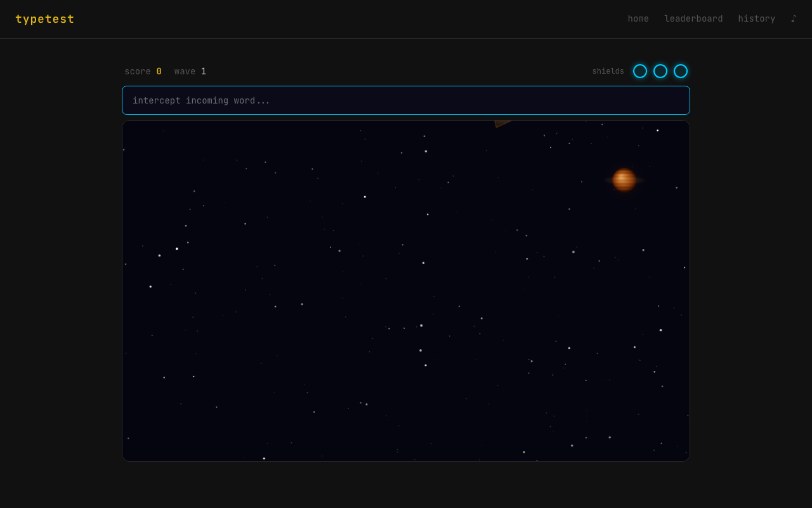This screenshot has width=812, height=508.
Task: Click the orange striped planet
Action: tap(624, 180)
